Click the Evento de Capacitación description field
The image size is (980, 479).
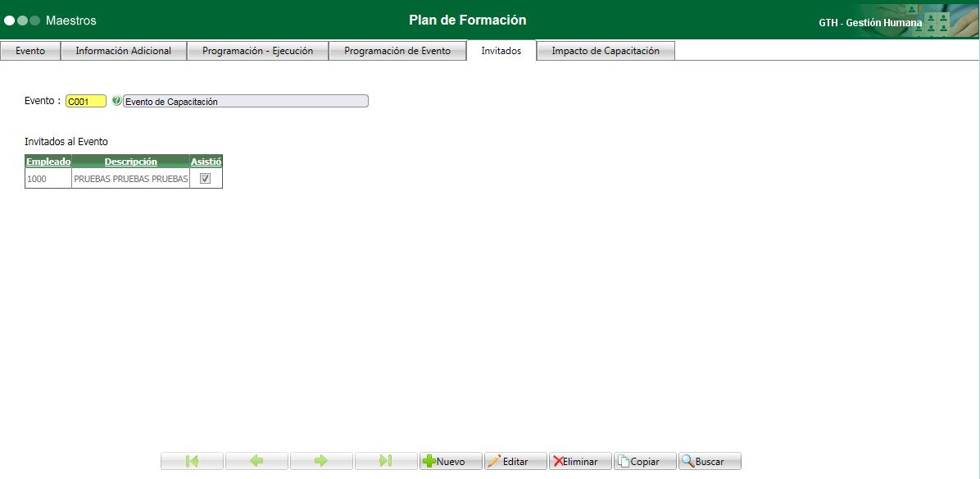coord(246,102)
